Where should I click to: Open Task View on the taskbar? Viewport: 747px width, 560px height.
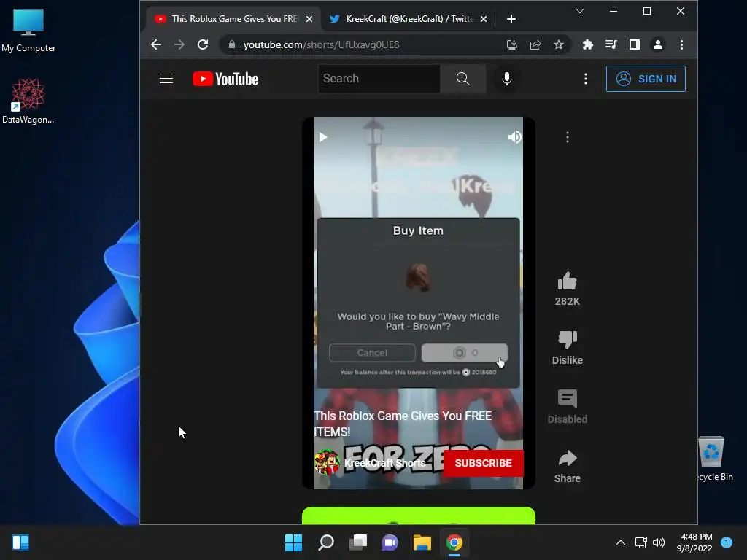(357, 542)
